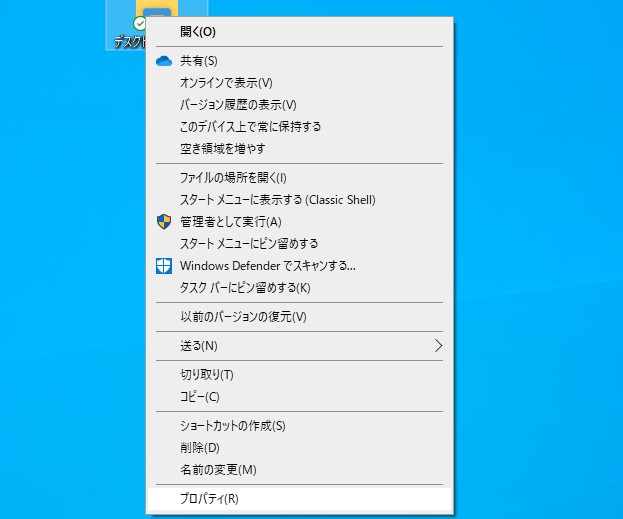Expand the 送る(N) submenu arrow
This screenshot has width=623, height=519.
point(437,346)
